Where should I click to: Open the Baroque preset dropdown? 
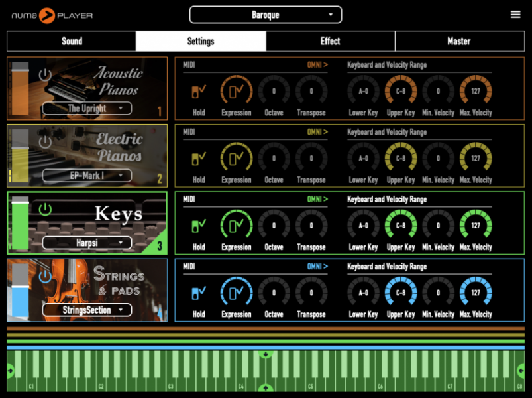tap(266, 15)
